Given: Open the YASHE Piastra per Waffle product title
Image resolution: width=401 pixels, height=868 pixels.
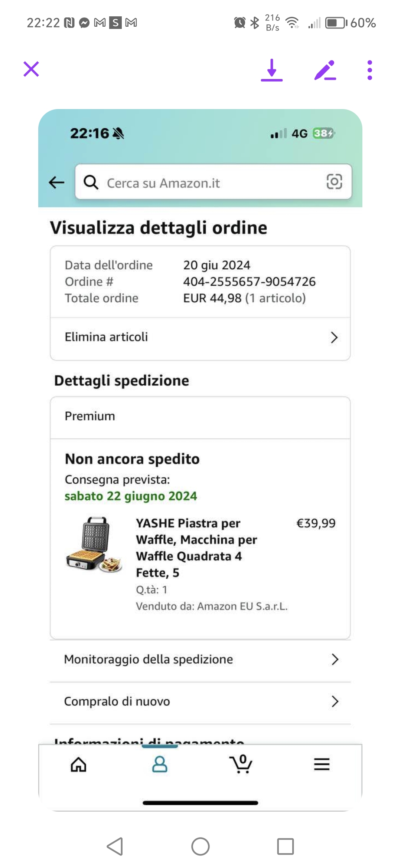Looking at the screenshot, I should tap(196, 548).
